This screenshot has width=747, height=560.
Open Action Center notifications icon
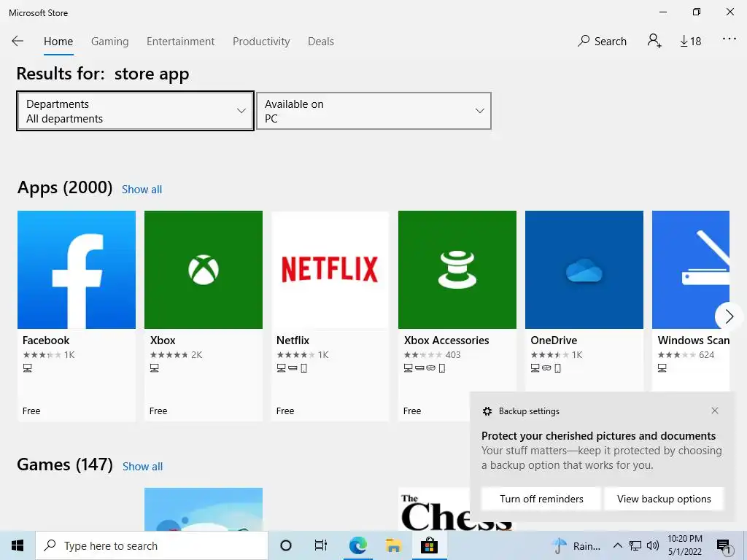(724, 546)
